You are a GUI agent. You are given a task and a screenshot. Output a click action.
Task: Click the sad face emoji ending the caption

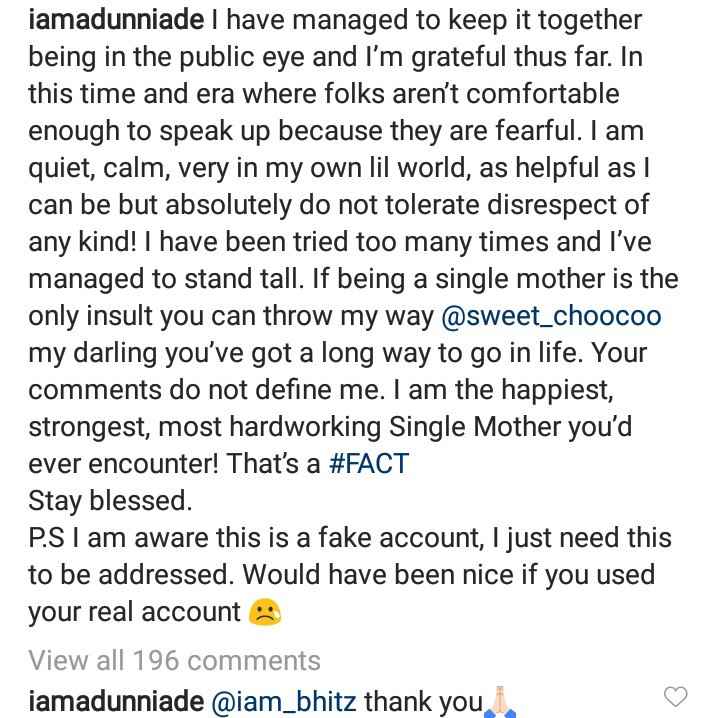[264, 612]
